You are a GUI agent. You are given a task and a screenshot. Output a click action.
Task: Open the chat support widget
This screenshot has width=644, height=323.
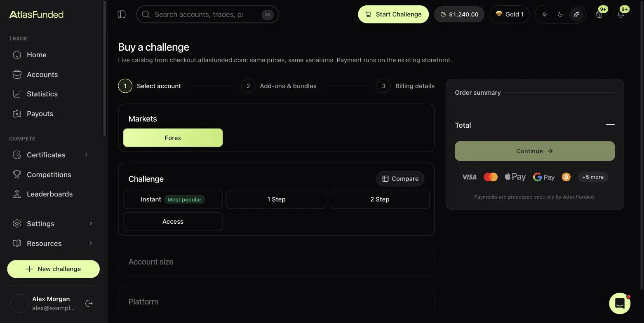(620, 304)
